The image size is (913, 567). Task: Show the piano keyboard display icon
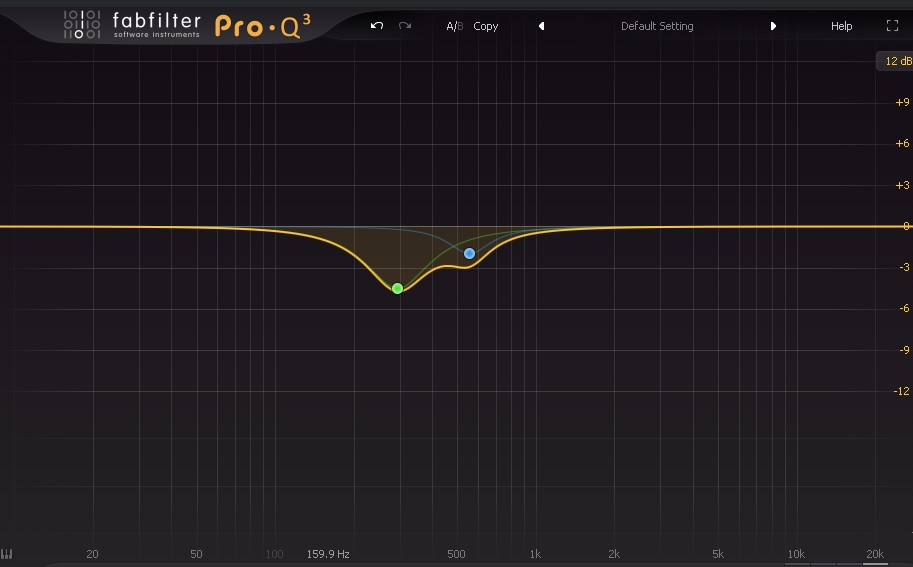tap(6, 554)
